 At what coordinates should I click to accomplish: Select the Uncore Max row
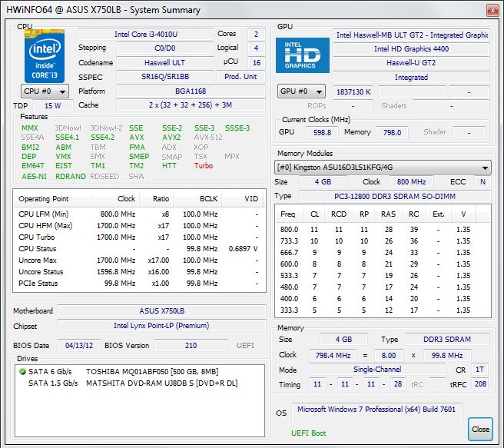139,260
